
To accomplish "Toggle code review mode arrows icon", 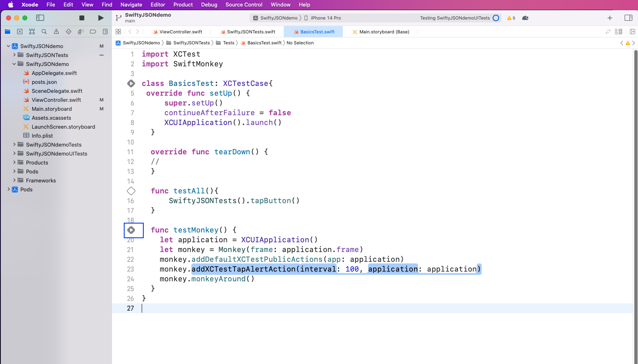I will tap(608, 31).
